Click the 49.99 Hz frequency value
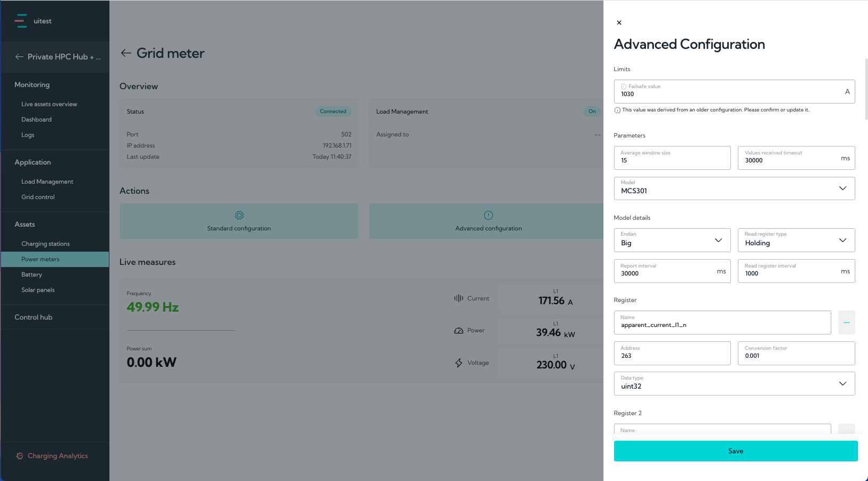 tap(152, 307)
